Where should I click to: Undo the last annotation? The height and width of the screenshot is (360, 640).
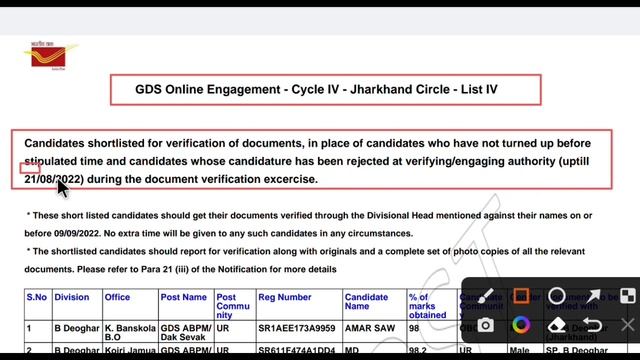tap(593, 325)
